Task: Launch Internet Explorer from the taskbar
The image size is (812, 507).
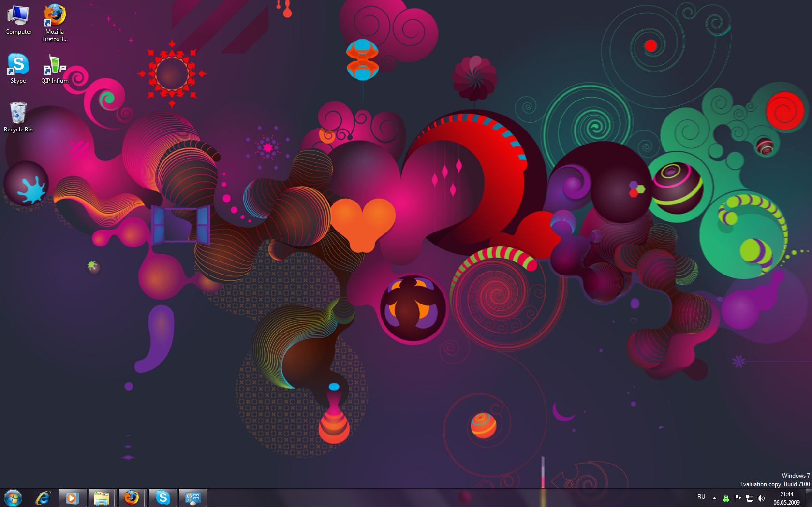Action: click(43, 497)
